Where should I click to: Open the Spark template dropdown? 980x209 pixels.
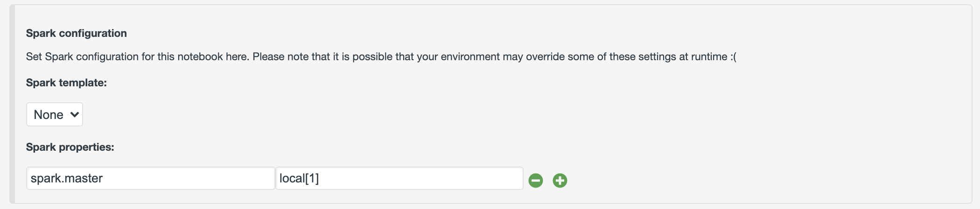[55, 115]
